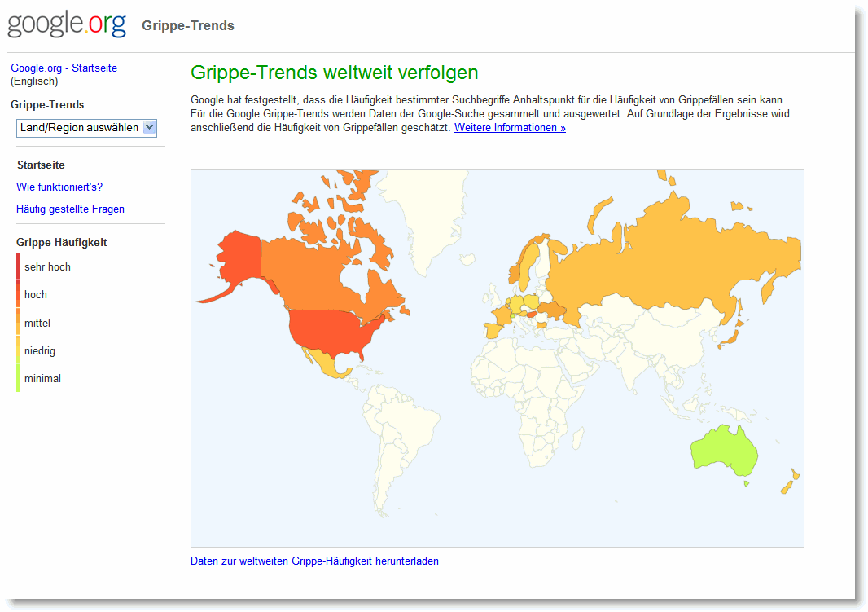
Task: Click the google.org logo
Action: pyautogui.click(x=65, y=24)
